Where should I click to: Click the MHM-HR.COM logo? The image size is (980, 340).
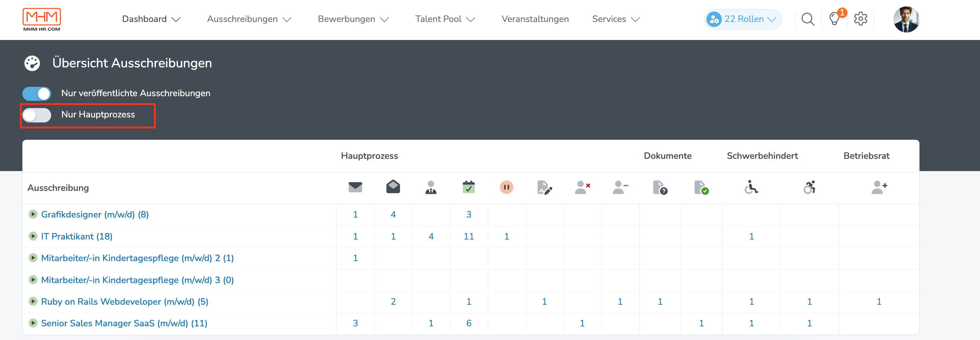pos(41,19)
